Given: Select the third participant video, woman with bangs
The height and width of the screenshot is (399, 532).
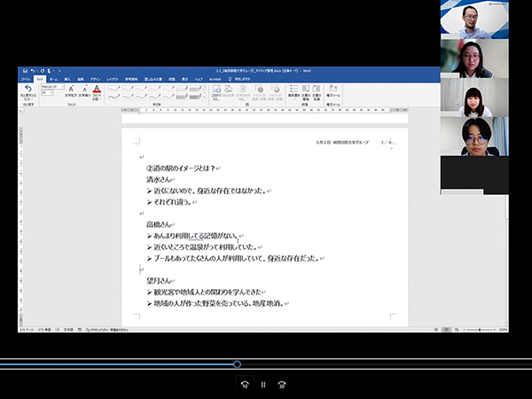Looking at the screenshot, I should coord(474,98).
